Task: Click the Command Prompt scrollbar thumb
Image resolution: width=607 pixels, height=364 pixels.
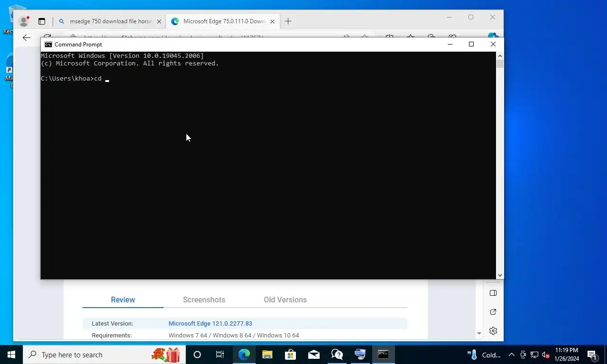Action: 500,64
